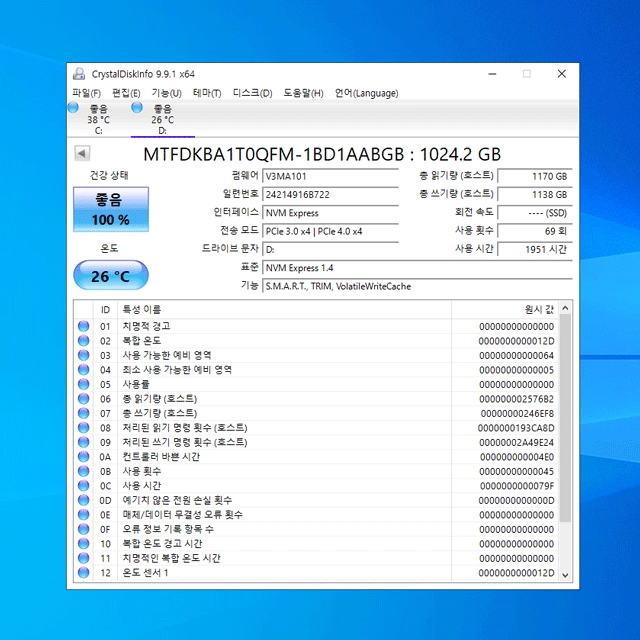Click the drive letter field D:
Screen dimensions: 640x640
330,250
